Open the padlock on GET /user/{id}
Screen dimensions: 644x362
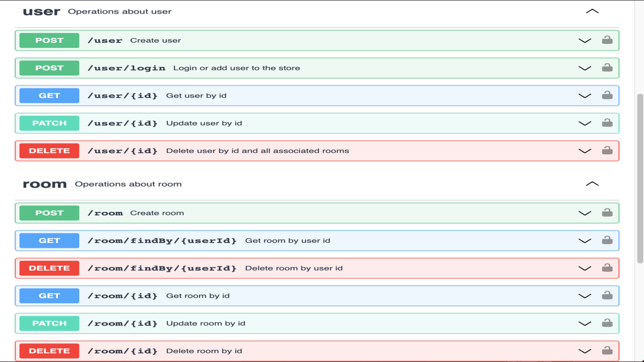click(x=607, y=95)
